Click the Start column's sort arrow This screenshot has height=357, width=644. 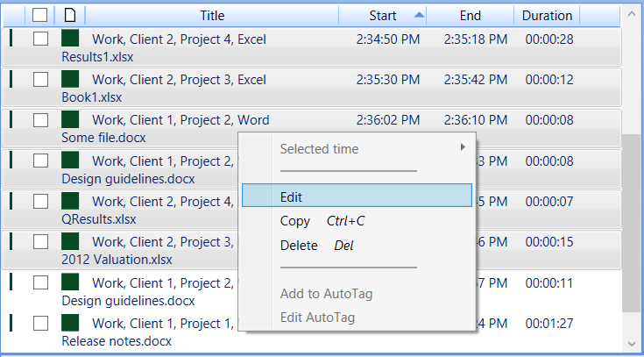point(419,15)
